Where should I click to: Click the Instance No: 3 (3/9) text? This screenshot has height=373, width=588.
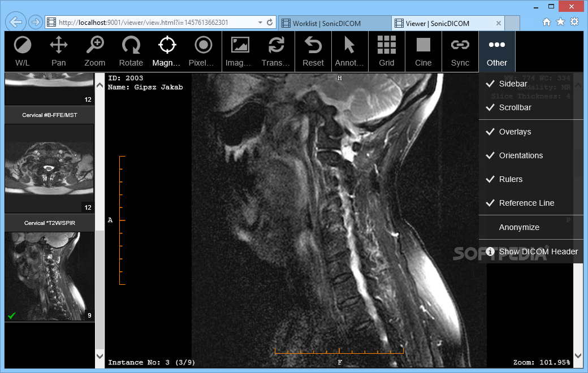tap(152, 362)
